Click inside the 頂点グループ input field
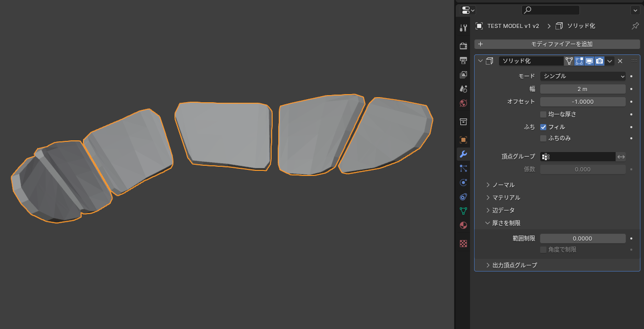This screenshot has width=644, height=329. [580, 156]
